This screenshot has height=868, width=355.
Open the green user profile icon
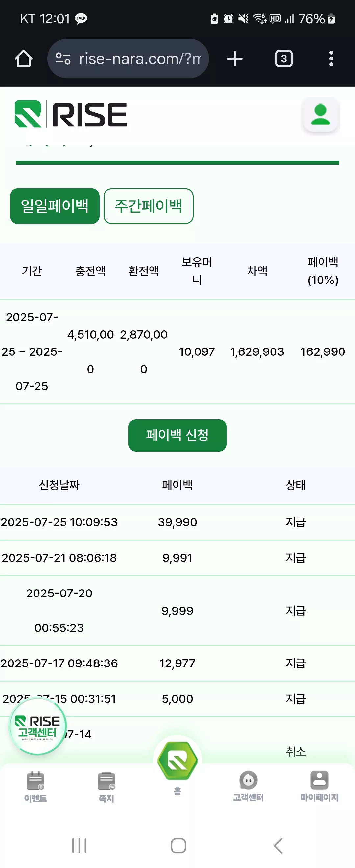pos(320,114)
